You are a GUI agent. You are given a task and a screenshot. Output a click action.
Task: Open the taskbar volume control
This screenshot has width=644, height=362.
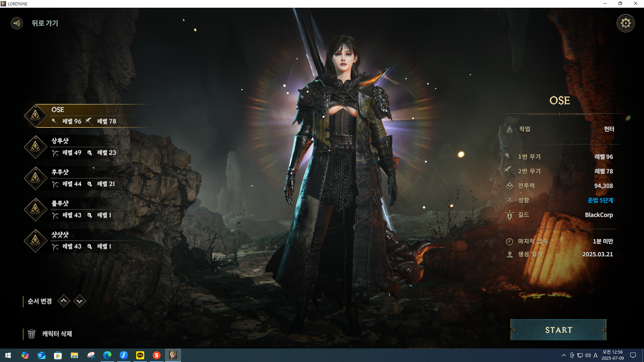(588, 355)
